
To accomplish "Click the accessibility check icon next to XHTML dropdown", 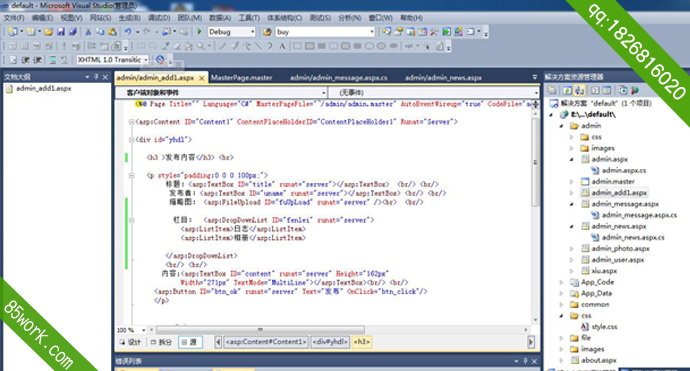I will pos(161,60).
